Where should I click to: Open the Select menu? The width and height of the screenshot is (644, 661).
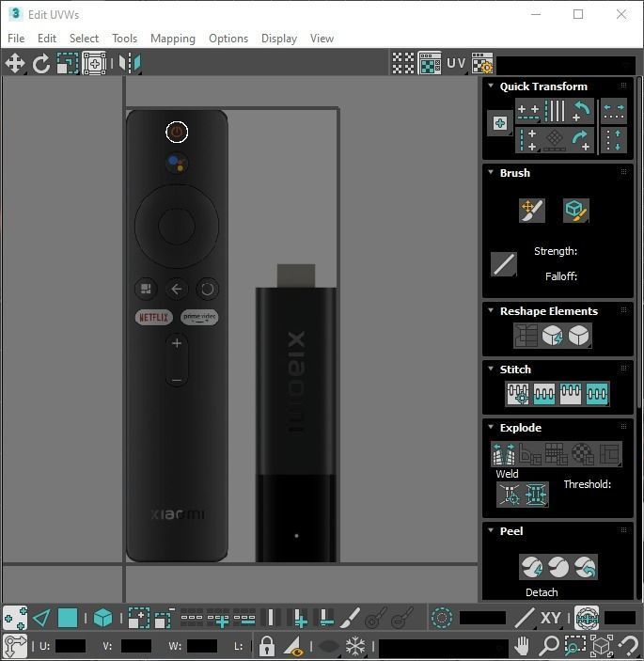click(x=84, y=39)
